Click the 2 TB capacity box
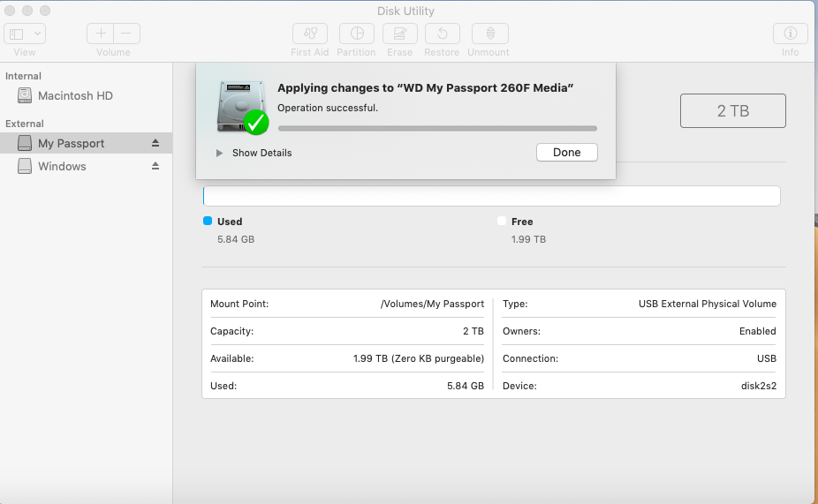 (x=733, y=111)
